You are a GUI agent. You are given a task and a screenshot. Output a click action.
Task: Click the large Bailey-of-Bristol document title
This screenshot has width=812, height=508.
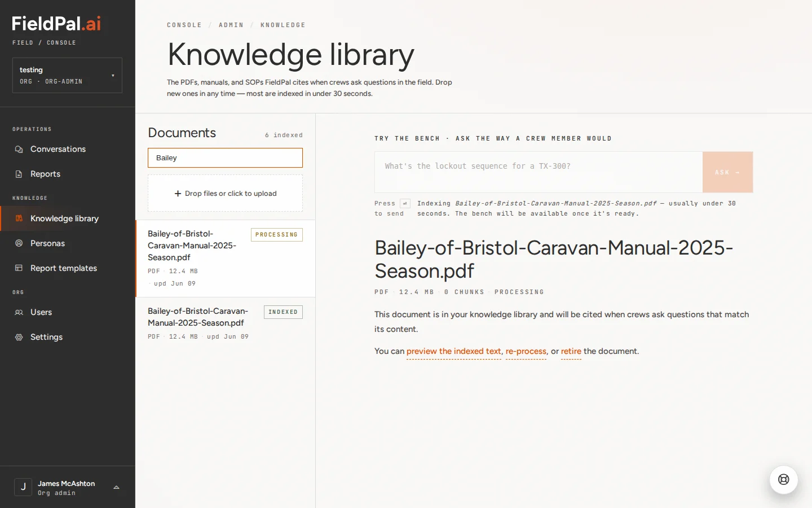(x=554, y=259)
